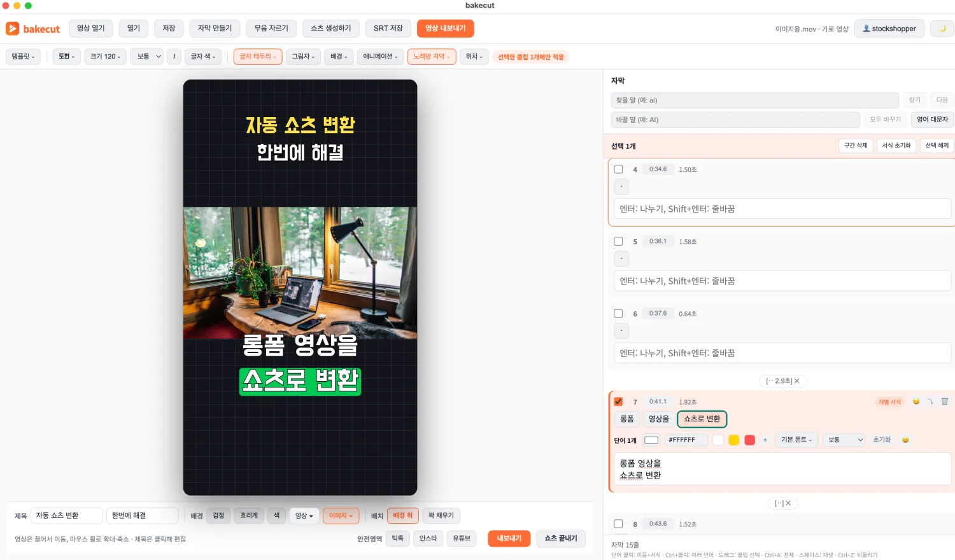Click SRT 저장 button
955x560 pixels.
tap(388, 29)
